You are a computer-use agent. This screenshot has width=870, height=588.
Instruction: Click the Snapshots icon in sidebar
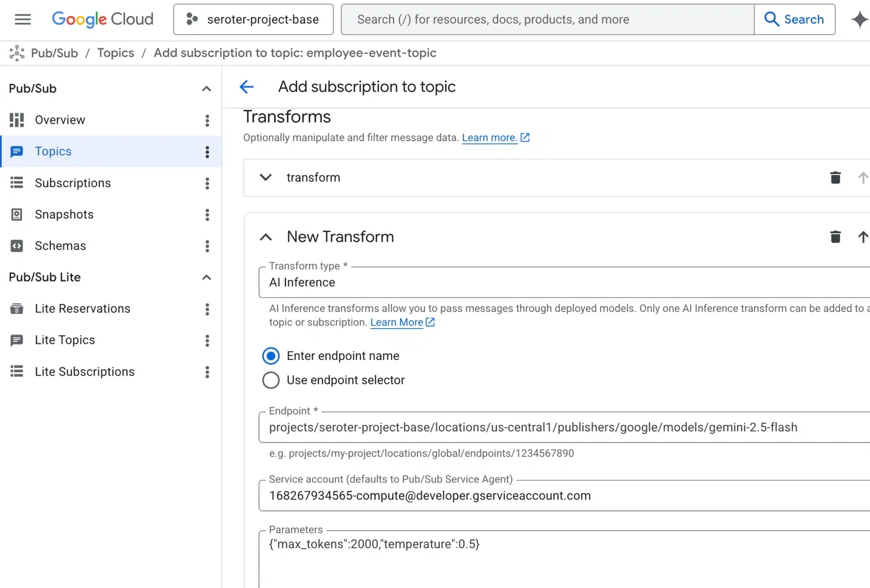click(17, 214)
